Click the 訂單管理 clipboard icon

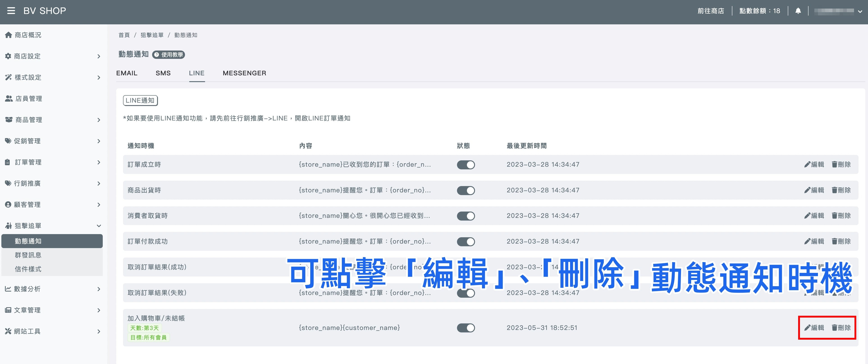(x=8, y=162)
